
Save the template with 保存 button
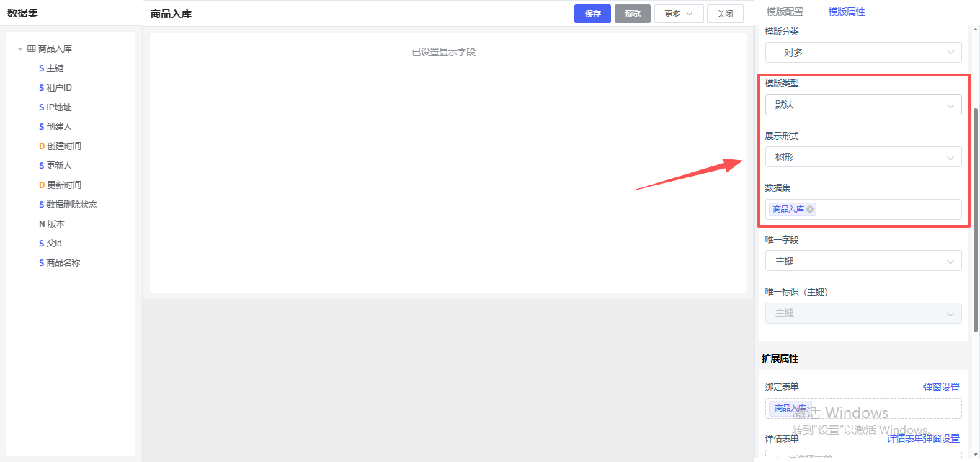(592, 14)
